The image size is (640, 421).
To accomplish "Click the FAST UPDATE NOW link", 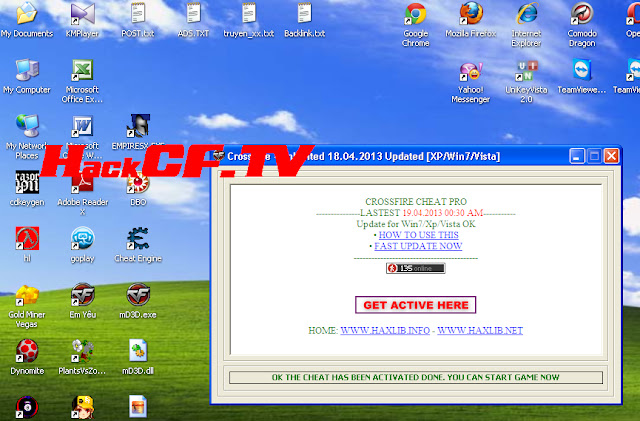I will 418,246.
